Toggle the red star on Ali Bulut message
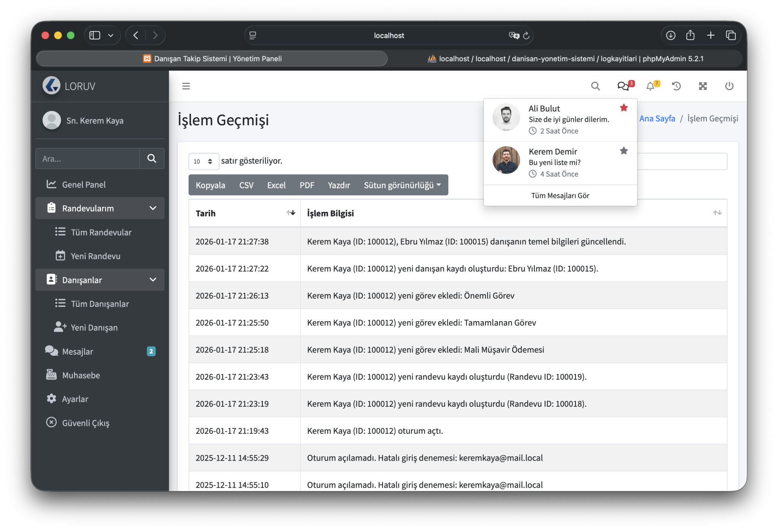The width and height of the screenshot is (778, 532). tap(623, 108)
